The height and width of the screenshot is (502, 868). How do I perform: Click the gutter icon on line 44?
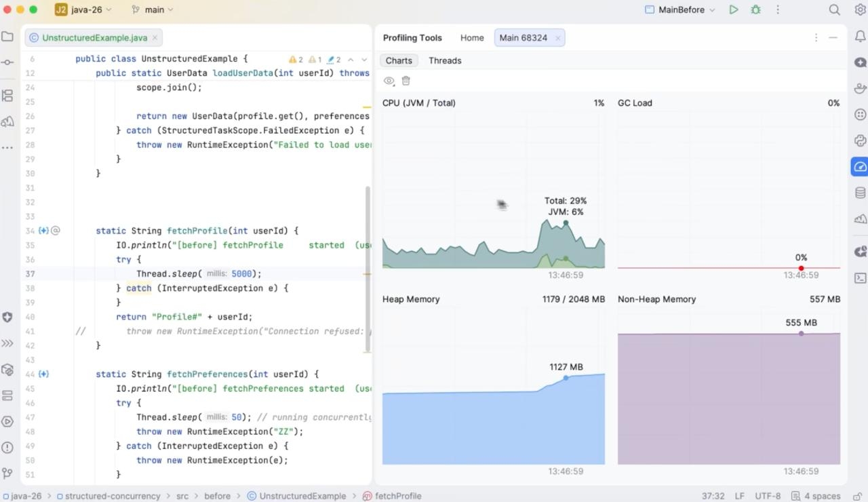[x=44, y=374]
